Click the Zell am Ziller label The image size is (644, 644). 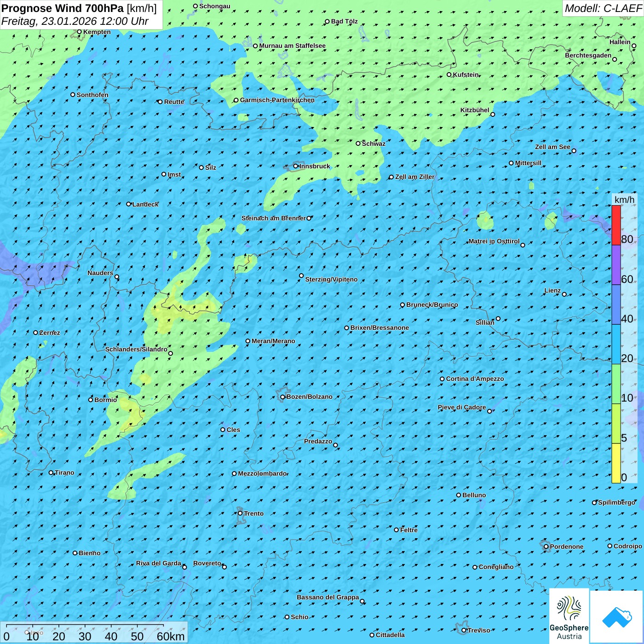[414, 177]
